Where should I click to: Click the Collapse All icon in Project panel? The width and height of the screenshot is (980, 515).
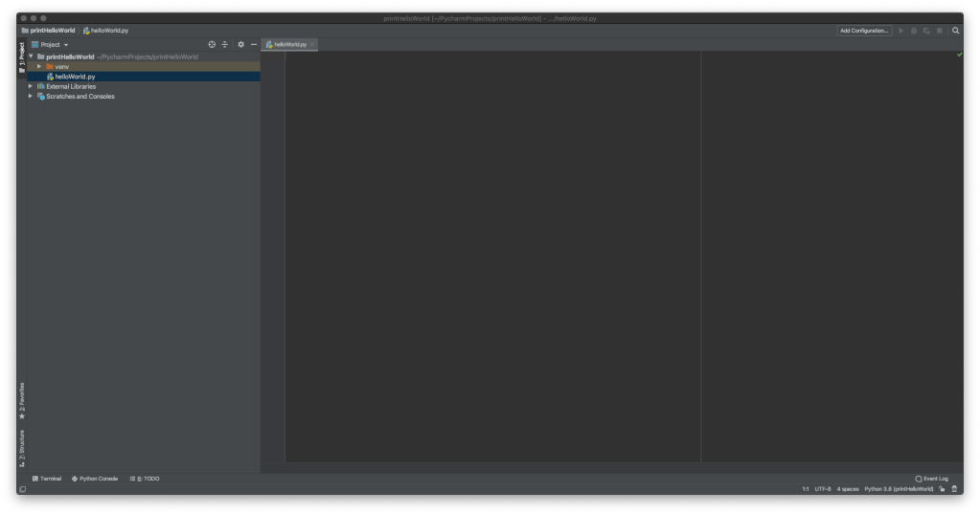point(225,44)
